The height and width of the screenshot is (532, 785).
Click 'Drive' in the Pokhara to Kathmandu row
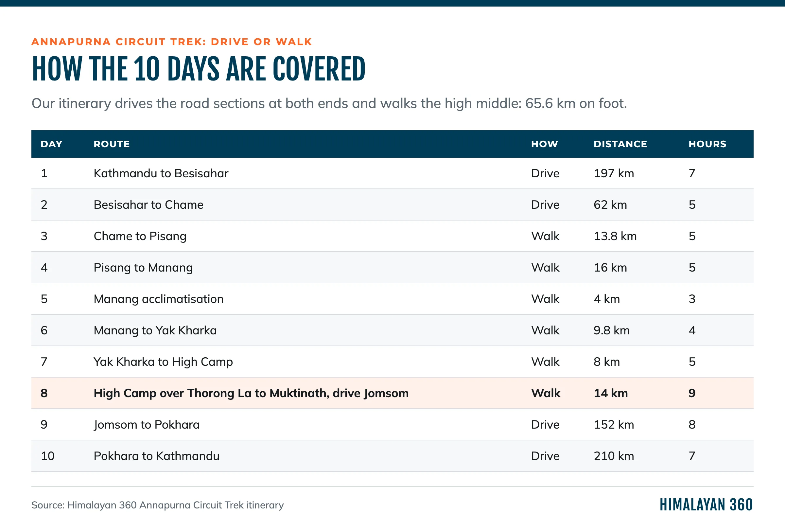click(x=545, y=456)
